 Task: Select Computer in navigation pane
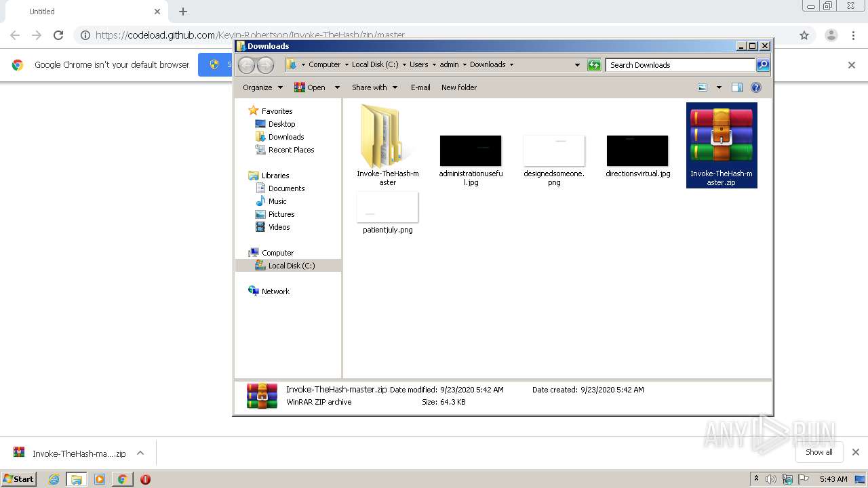277,253
